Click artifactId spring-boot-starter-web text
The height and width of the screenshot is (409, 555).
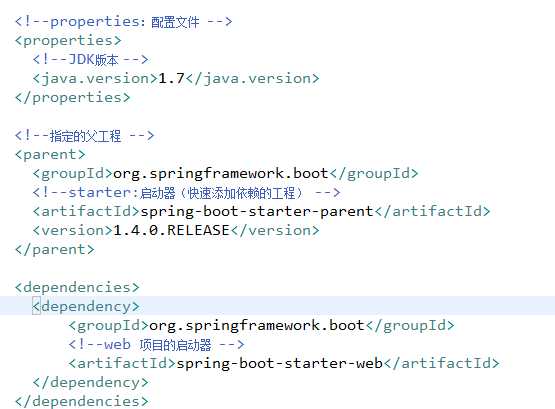[x=280, y=363]
